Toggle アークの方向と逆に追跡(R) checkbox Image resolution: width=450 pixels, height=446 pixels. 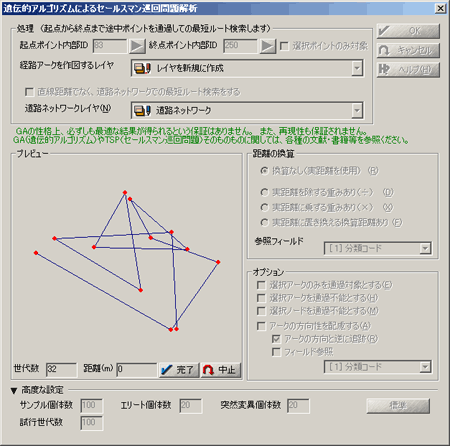pos(276,339)
